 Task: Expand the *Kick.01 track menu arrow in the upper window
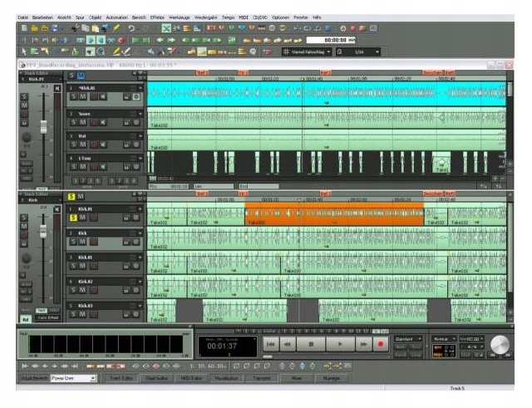click(140, 88)
